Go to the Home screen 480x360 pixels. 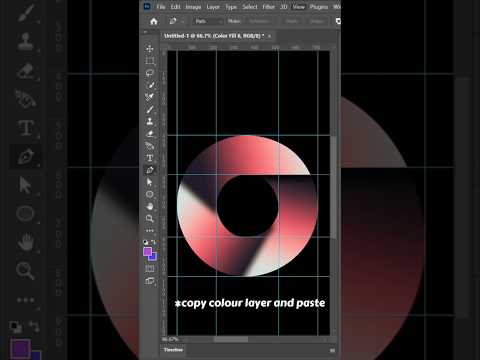click(154, 21)
